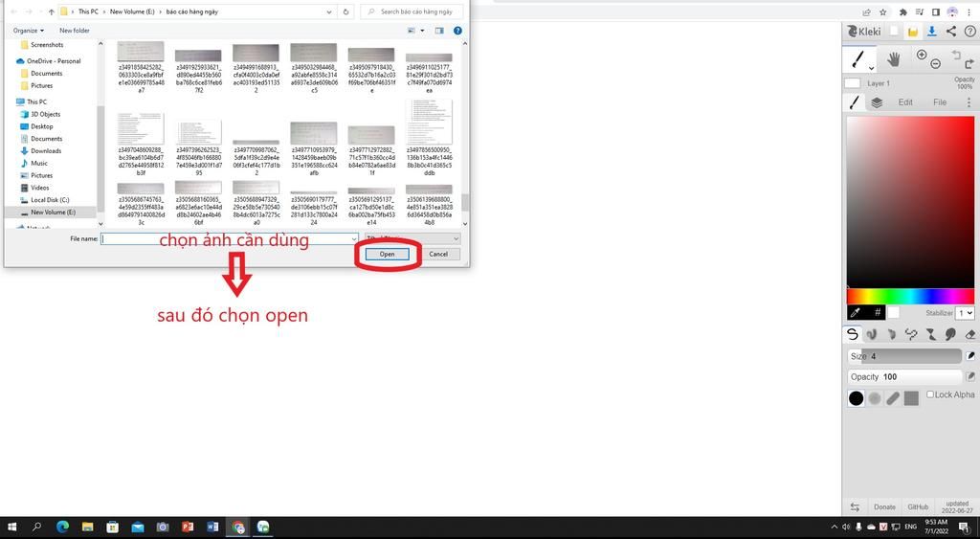This screenshot has width=980, height=539.
Task: Toggle pressure sensitivity for brush Size
Action: coord(970,356)
